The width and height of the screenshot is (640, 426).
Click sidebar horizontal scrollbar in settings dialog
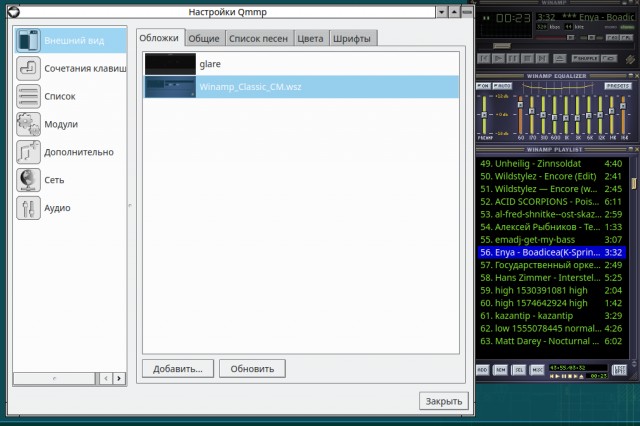pyautogui.click(x=54, y=379)
